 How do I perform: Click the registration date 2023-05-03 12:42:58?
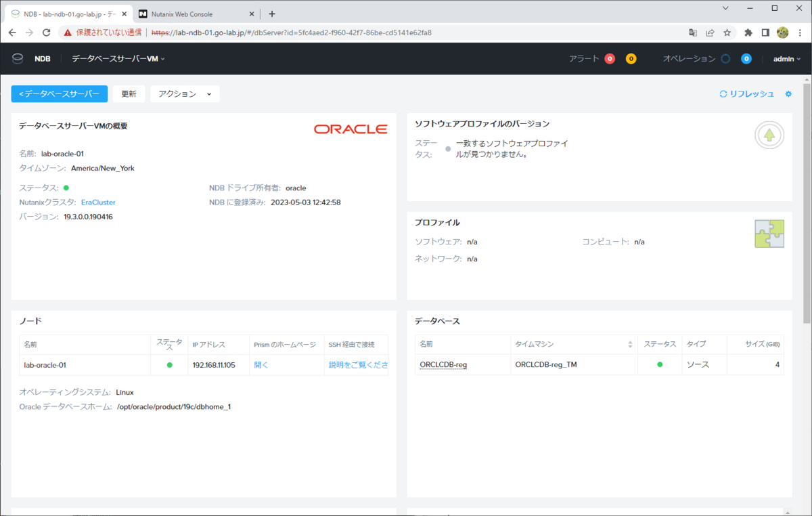tap(305, 202)
